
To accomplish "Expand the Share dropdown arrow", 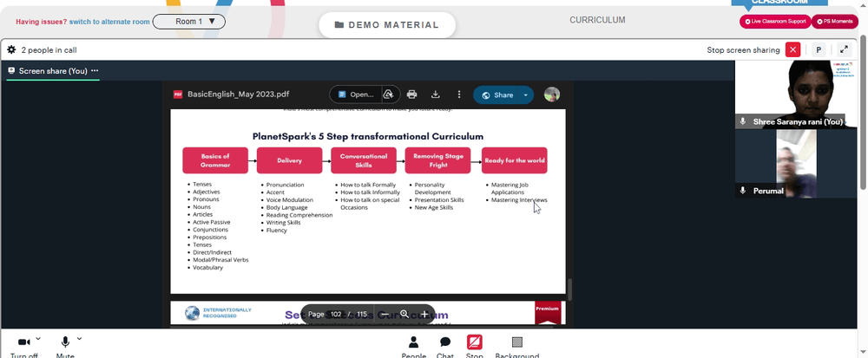I will (525, 95).
